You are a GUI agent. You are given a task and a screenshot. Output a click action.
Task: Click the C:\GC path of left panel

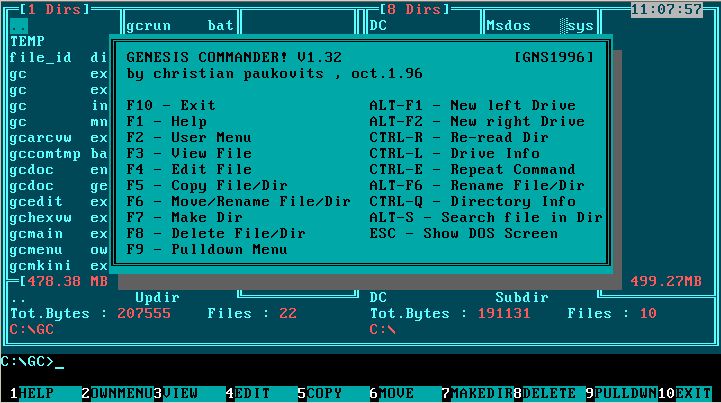(x=32, y=329)
